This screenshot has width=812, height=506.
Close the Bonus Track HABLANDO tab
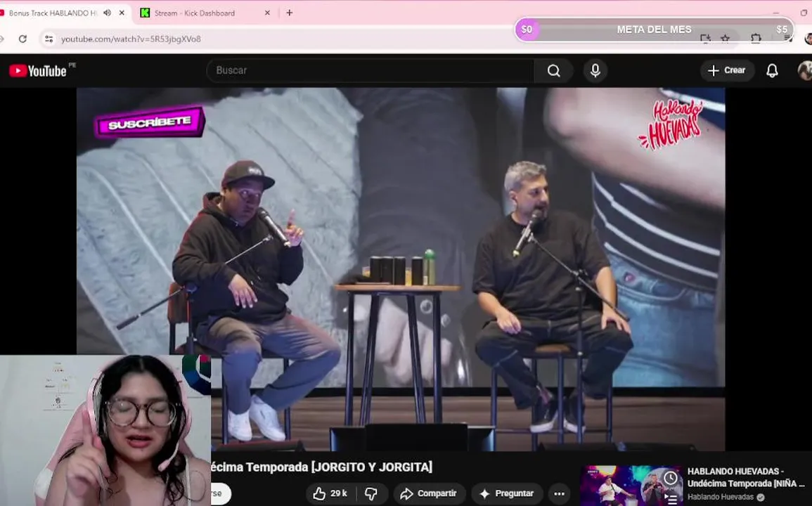122,13
